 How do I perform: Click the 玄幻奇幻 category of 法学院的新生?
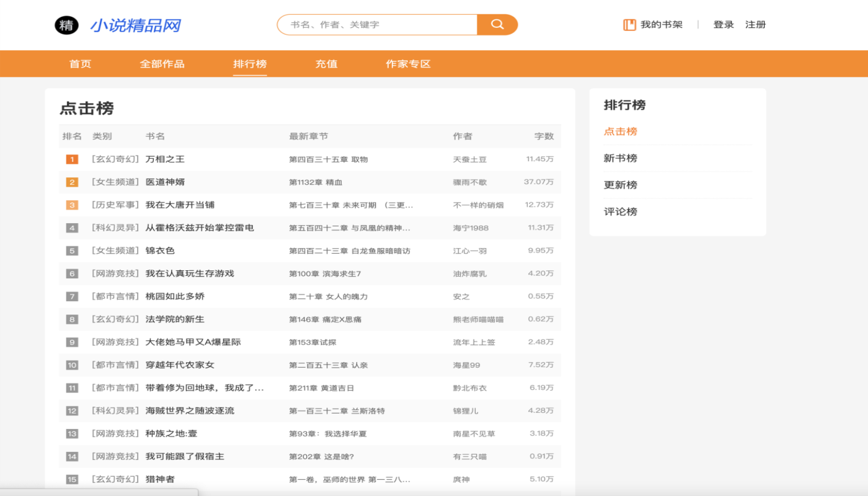pyautogui.click(x=116, y=319)
